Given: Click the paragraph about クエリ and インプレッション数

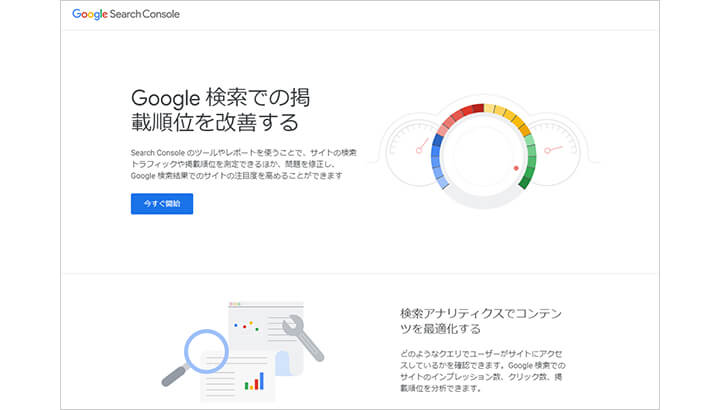Looking at the screenshot, I should (482, 371).
